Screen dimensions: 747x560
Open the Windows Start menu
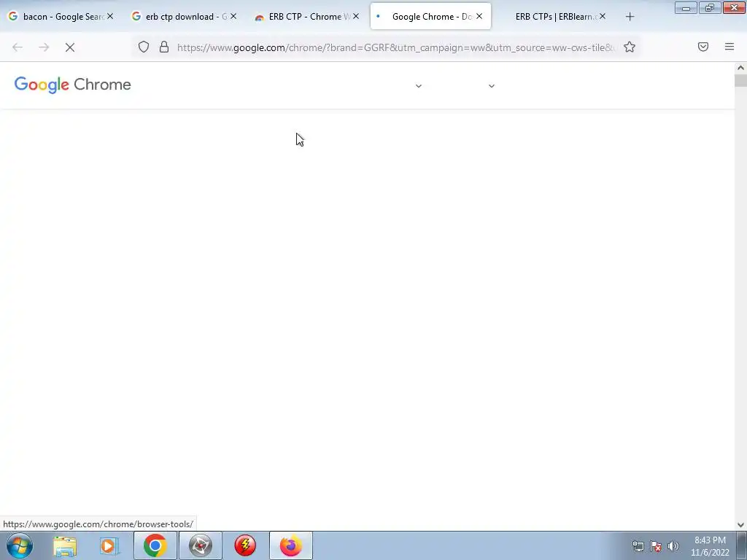coord(20,545)
